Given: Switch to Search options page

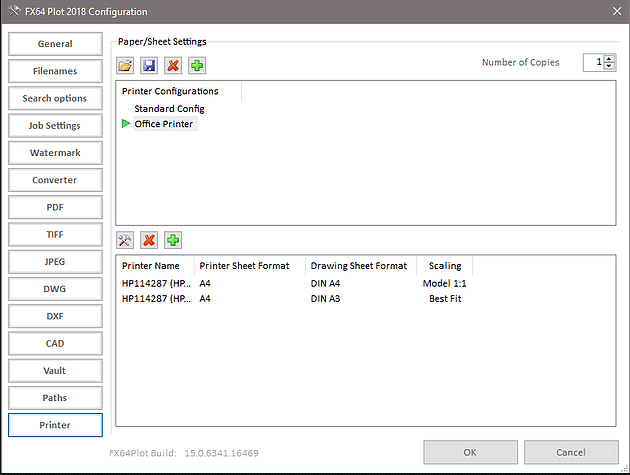Looking at the screenshot, I should pos(55,98).
